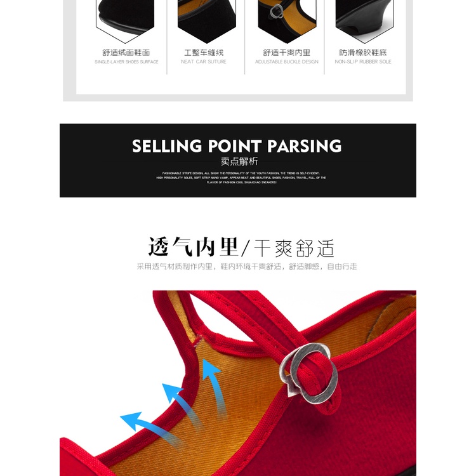Image resolution: width=476 pixels, height=476 pixels.
Task: Click the SINGLE-LAYER SHOES SURFACE caption
Action: 126,62
